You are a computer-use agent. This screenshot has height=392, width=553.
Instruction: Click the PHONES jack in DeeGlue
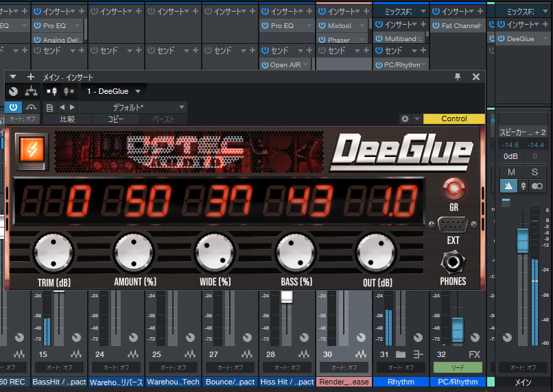pos(453,262)
